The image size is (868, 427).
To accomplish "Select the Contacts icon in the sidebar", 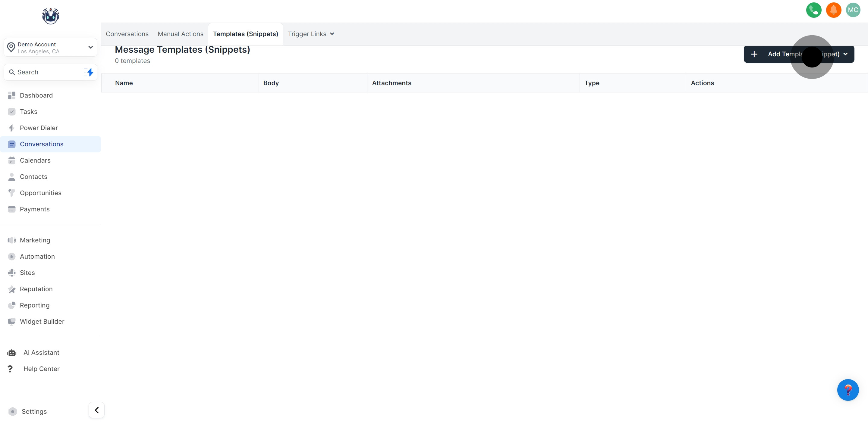I will (12, 176).
